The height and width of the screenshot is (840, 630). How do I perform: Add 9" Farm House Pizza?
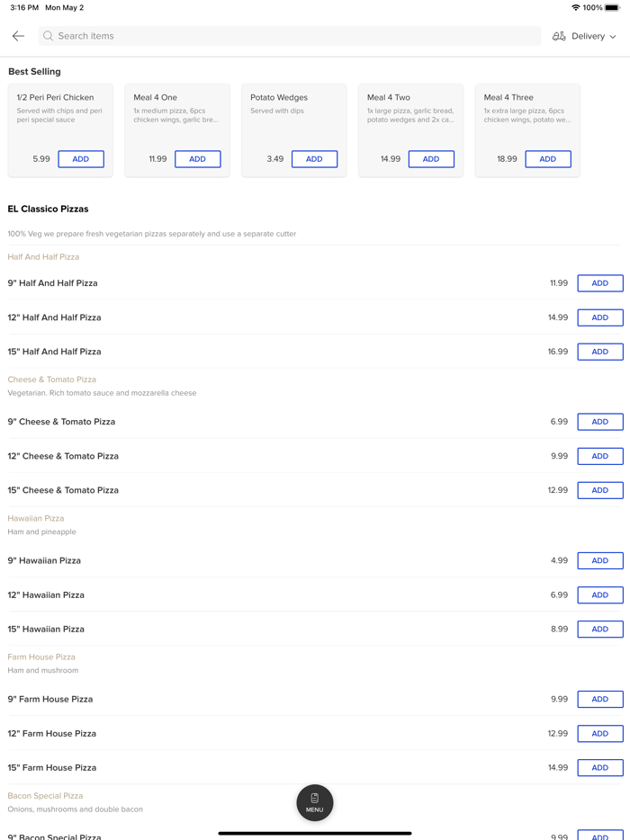pyautogui.click(x=600, y=700)
